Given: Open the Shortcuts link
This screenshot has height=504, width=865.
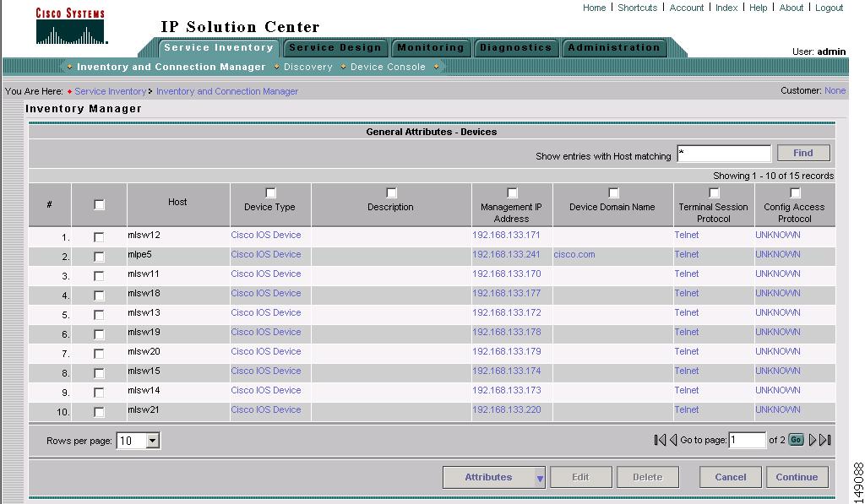Looking at the screenshot, I should [637, 8].
